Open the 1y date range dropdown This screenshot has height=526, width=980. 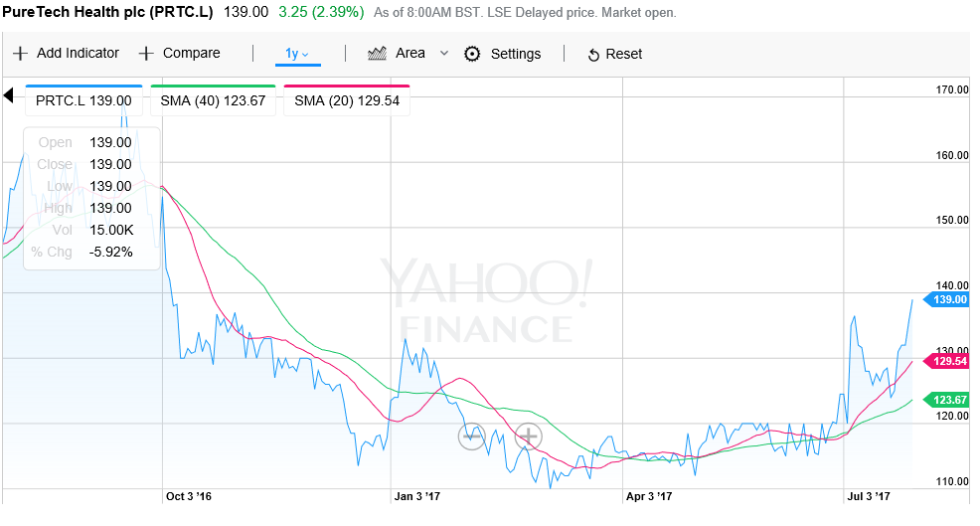pos(297,54)
